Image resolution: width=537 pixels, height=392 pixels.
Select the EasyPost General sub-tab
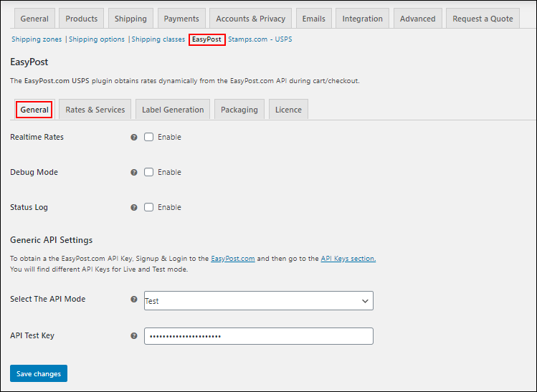34,110
